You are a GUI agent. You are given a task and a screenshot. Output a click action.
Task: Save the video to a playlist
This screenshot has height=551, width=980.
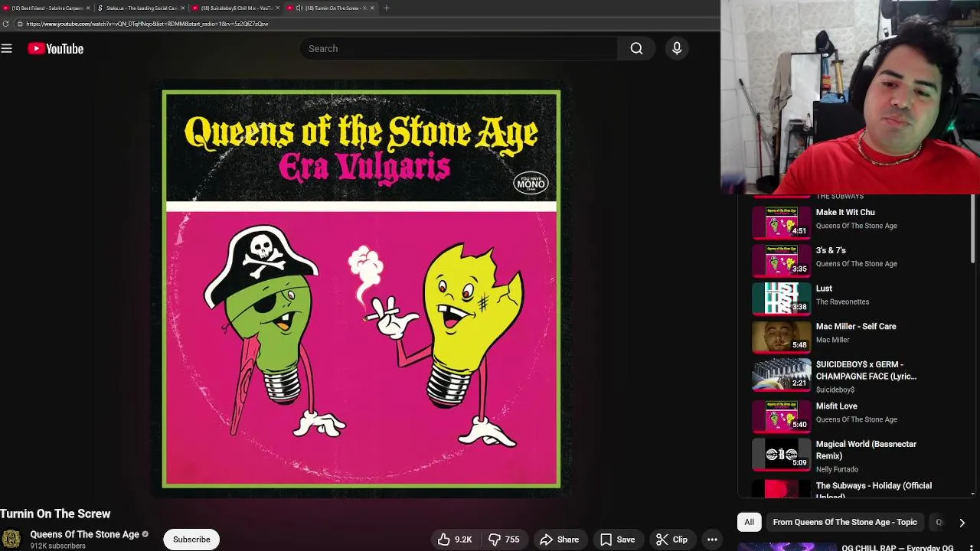[x=617, y=540]
